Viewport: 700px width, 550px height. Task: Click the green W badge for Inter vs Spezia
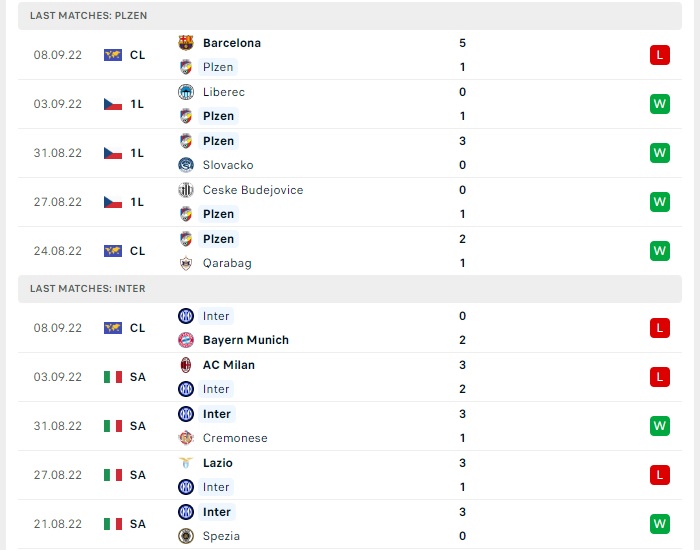point(660,524)
